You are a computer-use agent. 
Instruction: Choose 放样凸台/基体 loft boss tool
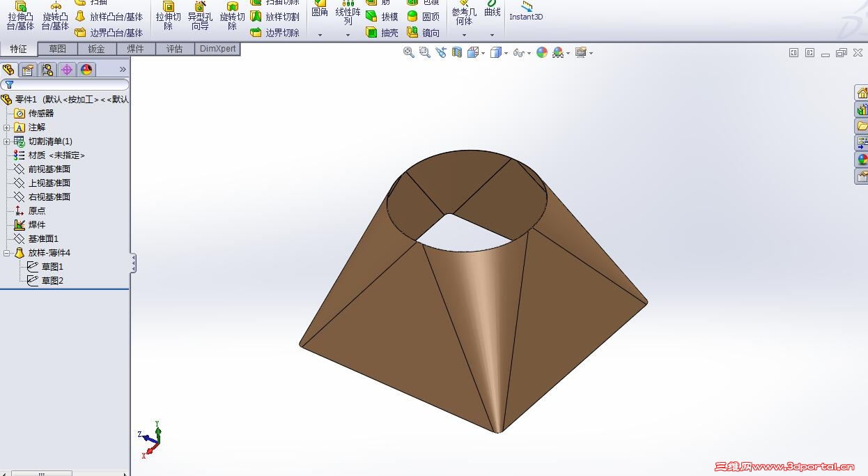(x=109, y=17)
